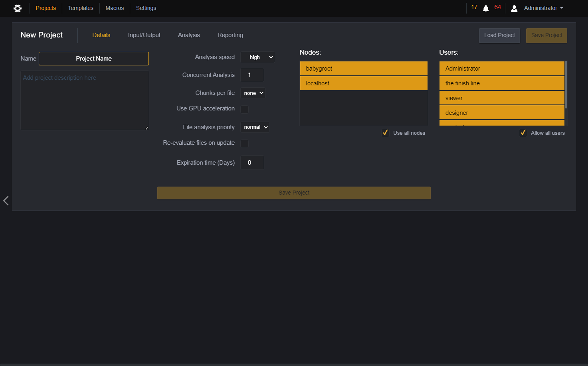The height and width of the screenshot is (366, 588).
Task: Click the project description text area
Action: click(x=85, y=100)
